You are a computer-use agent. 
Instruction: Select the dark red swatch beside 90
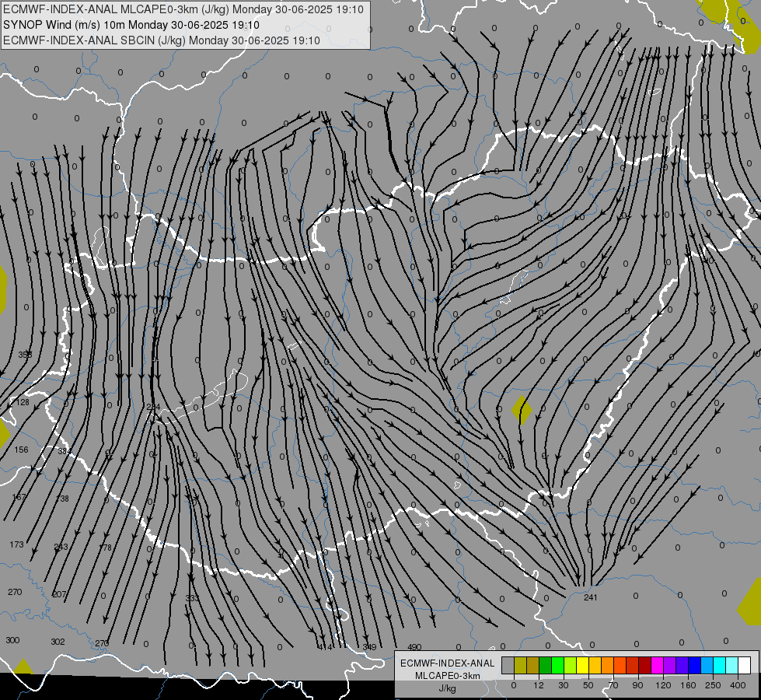coord(645,665)
